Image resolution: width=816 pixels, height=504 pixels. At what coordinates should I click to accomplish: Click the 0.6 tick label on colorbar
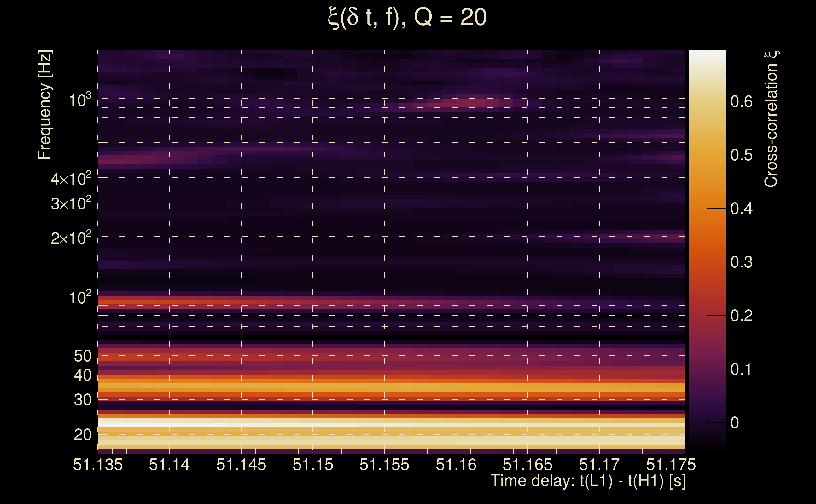tap(741, 101)
